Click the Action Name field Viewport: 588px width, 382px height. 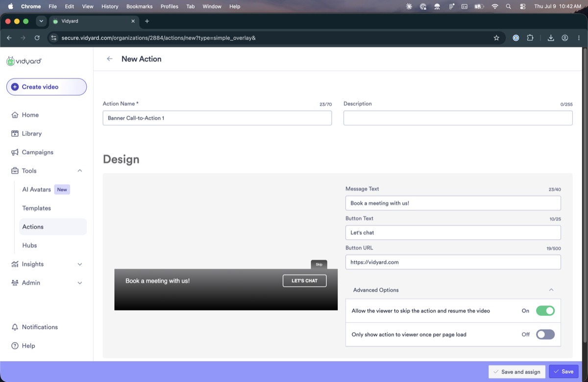click(x=217, y=118)
